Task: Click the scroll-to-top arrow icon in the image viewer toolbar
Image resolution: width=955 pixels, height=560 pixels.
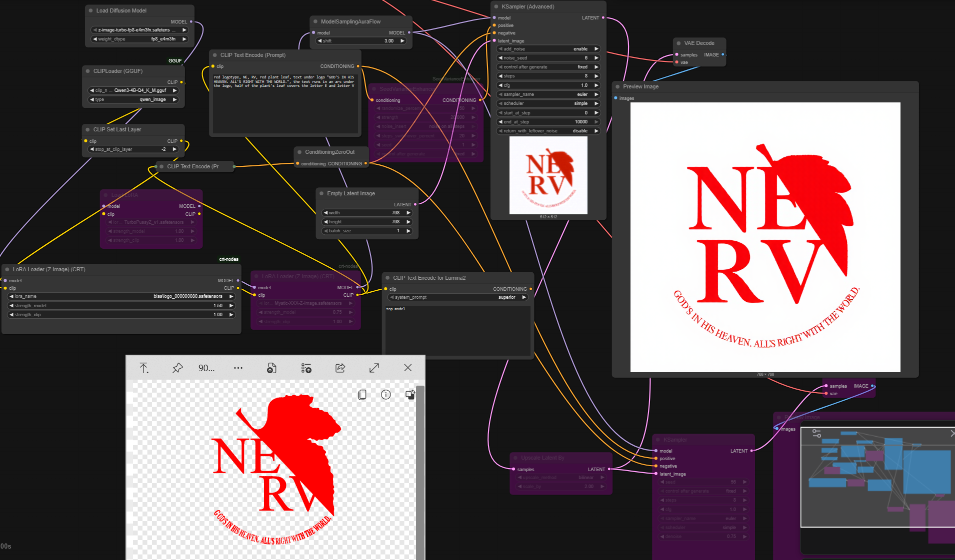Action: tap(144, 368)
